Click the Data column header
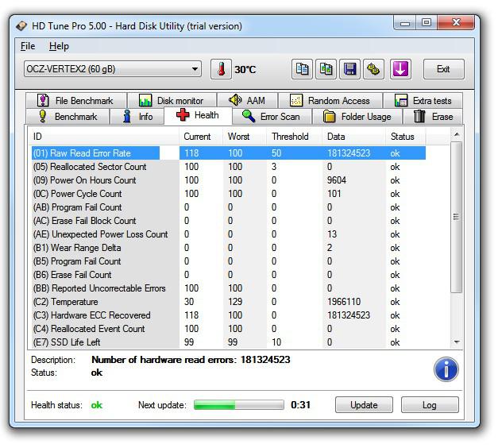Screen dimensions: 498x448 pos(353,137)
